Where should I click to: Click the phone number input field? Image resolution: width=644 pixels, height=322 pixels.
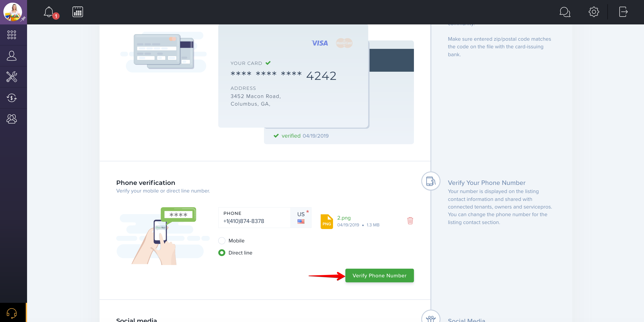point(254,217)
